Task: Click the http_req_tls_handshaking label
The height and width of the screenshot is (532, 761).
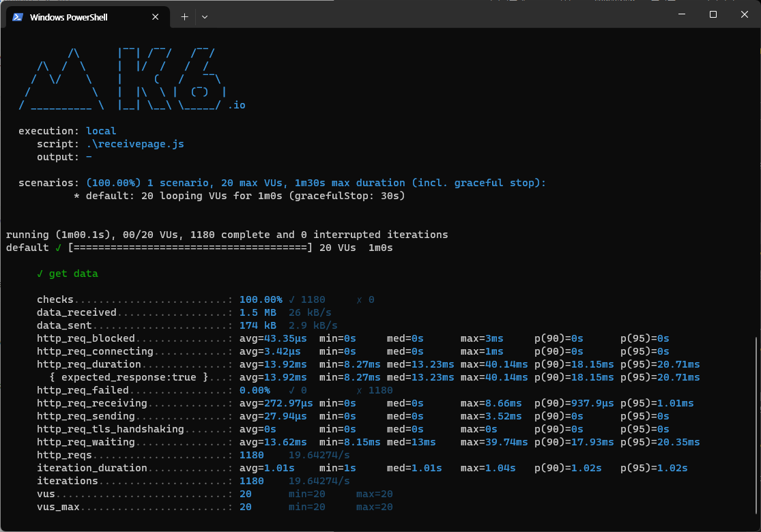Action: pos(110,429)
